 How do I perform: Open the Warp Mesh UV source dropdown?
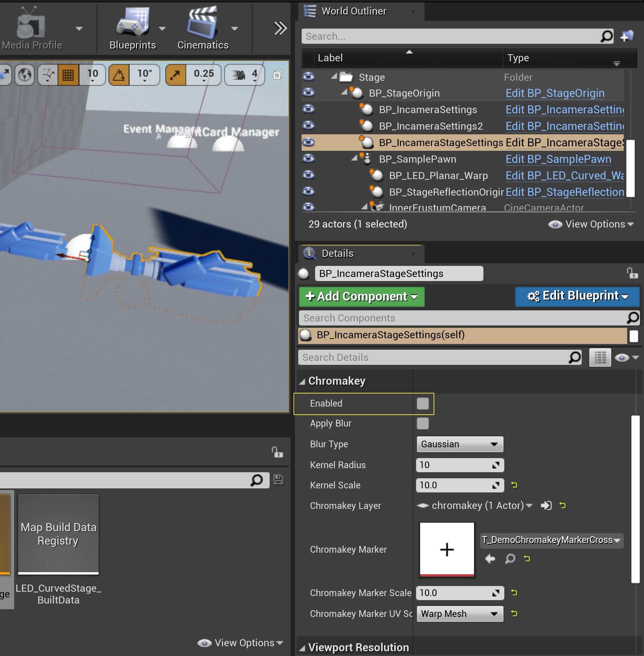[x=459, y=614]
